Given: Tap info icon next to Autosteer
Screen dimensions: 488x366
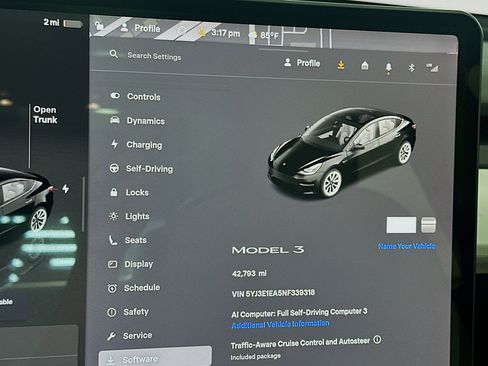Looking at the screenshot, I should tap(377, 340).
